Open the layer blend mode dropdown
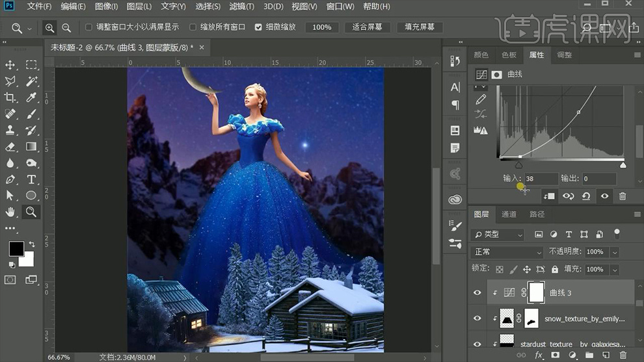This screenshot has width=644, height=362. [x=506, y=252]
